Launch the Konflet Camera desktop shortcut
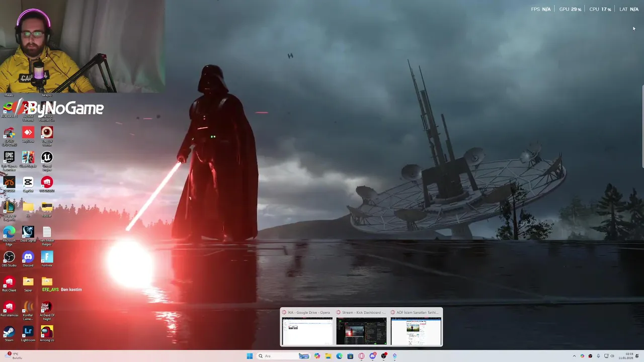Screen dimensions: 644x362 (28, 311)
